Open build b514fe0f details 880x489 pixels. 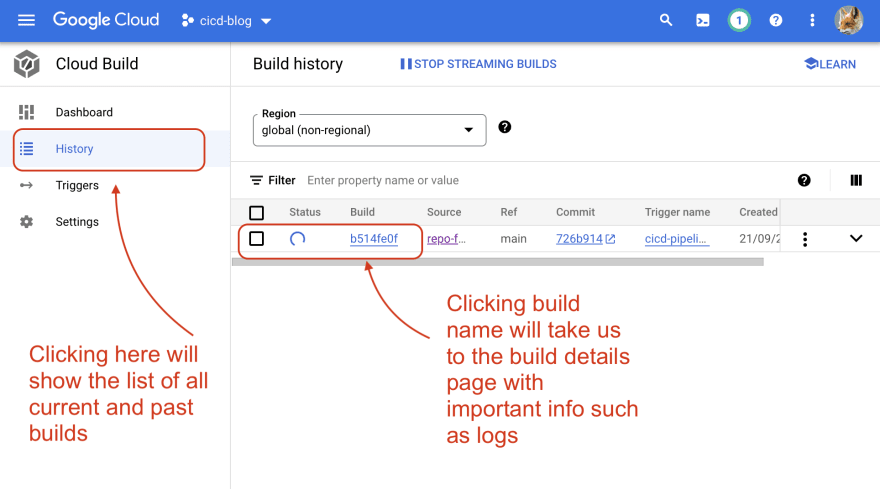pyautogui.click(x=374, y=239)
